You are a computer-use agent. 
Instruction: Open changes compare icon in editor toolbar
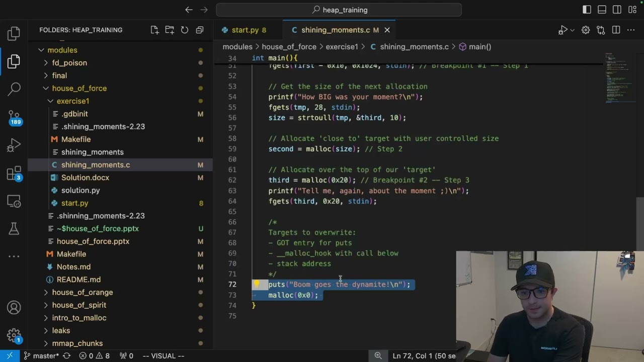click(x=601, y=30)
